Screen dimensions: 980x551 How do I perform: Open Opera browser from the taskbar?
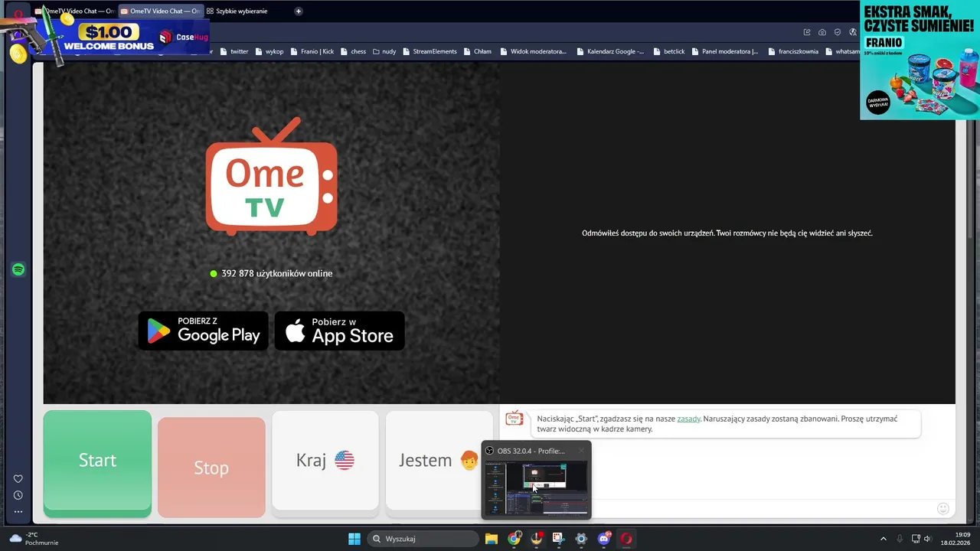click(626, 539)
